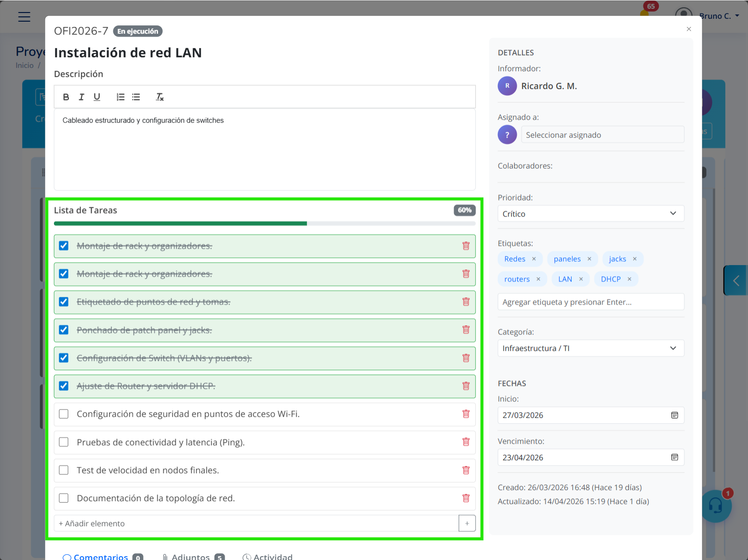
Task: Apply italic formatting in the description toolbar
Action: click(x=81, y=97)
